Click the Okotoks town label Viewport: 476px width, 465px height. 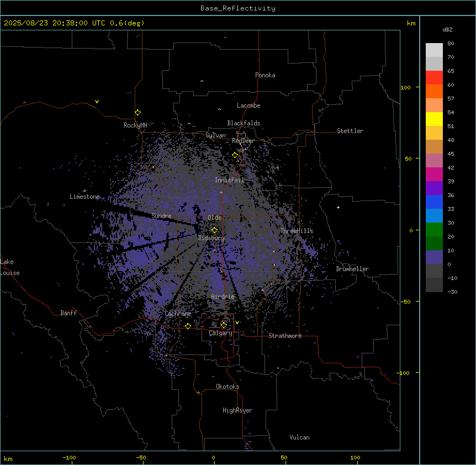228,387
